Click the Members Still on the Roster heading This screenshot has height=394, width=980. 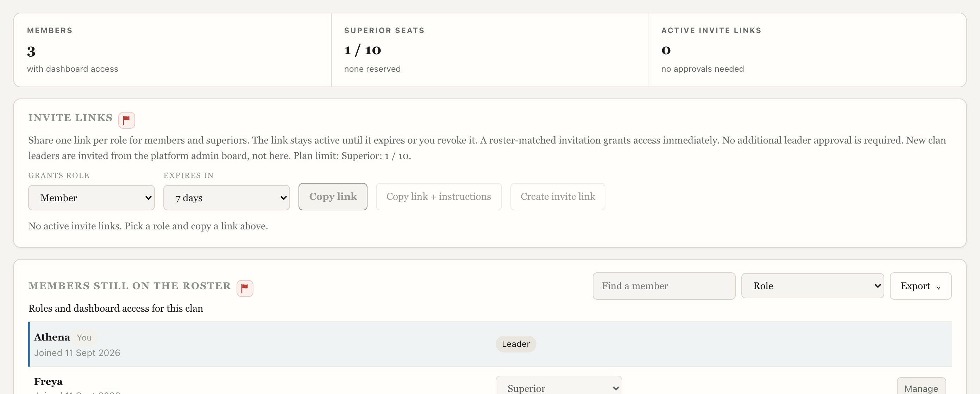130,286
